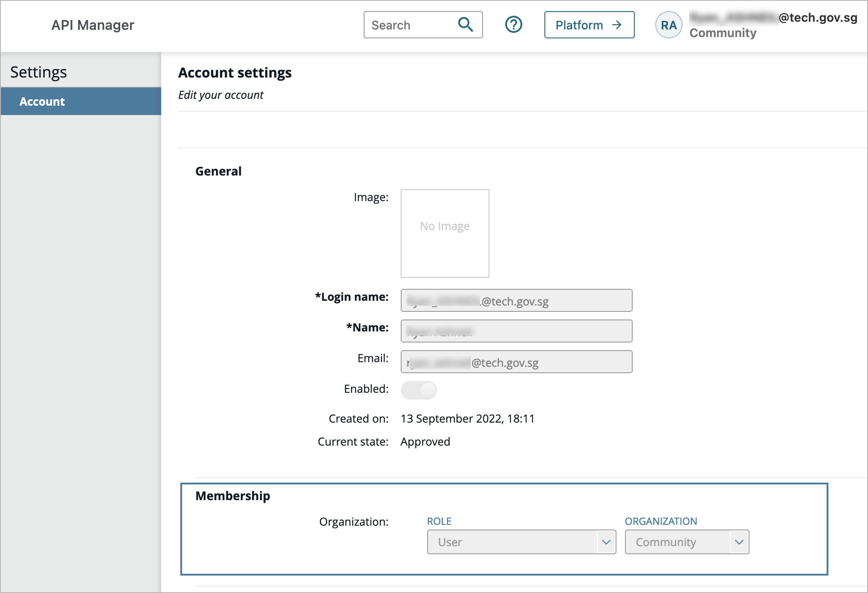
Task: Click the Membership section heading
Action: 233,495
